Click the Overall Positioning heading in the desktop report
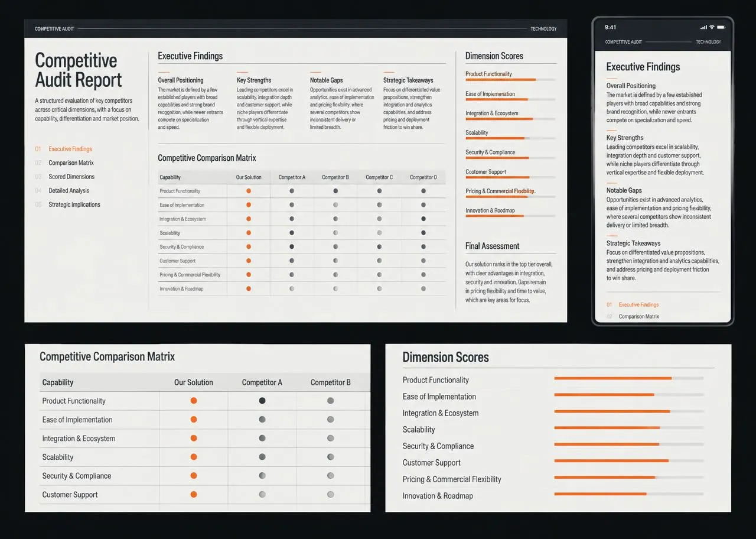This screenshot has height=539, width=756. [x=181, y=80]
